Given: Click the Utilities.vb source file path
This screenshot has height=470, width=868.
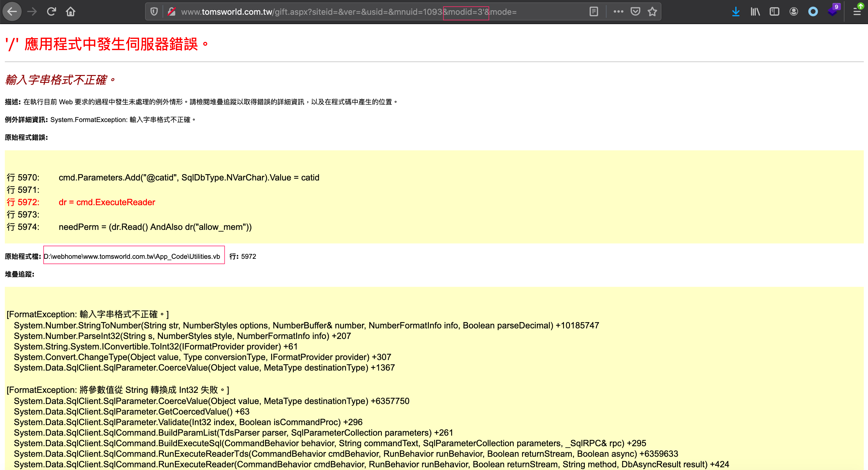Looking at the screenshot, I should point(132,257).
